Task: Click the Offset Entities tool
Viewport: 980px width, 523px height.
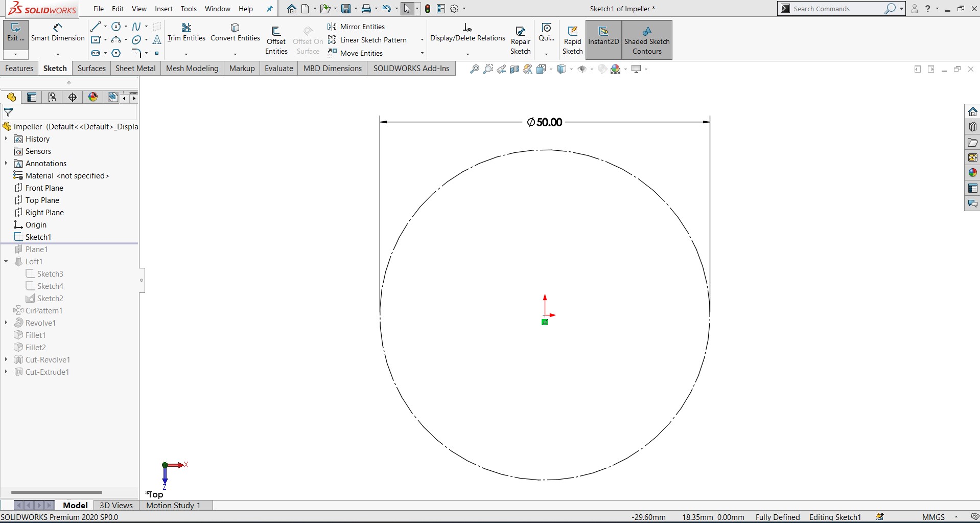Action: coord(276,40)
